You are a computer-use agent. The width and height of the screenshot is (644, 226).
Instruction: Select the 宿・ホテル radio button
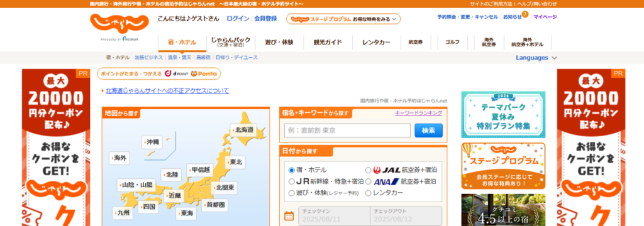click(292, 169)
